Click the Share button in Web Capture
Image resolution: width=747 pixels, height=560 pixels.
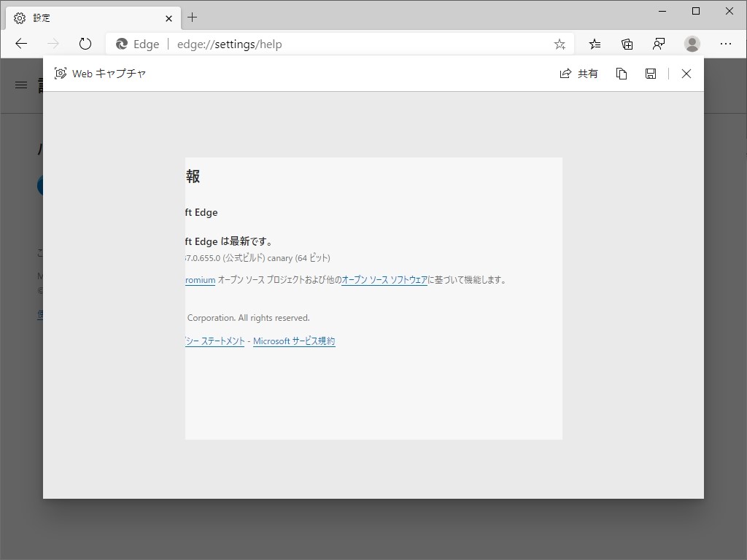pyautogui.click(x=578, y=74)
